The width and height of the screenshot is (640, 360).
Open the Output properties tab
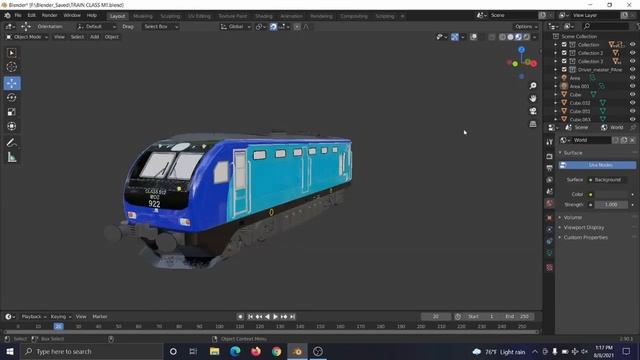point(549,168)
